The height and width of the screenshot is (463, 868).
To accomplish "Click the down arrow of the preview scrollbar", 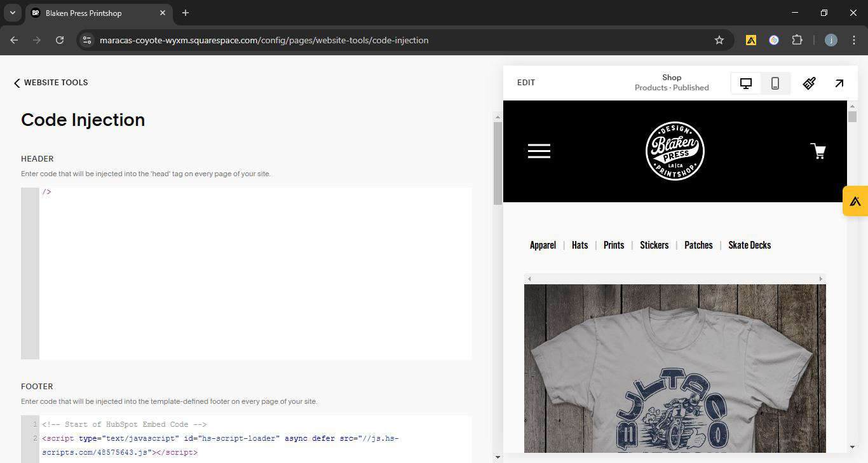I will click(x=852, y=447).
